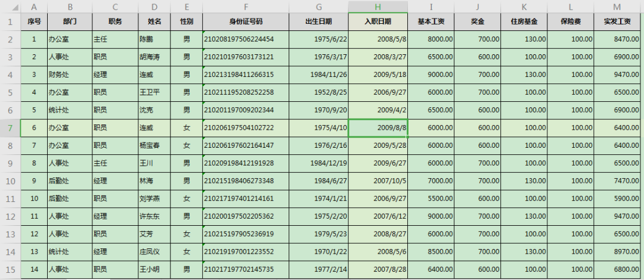Select net pay 8470.00
This screenshot has width=644, height=280.
point(618,39)
